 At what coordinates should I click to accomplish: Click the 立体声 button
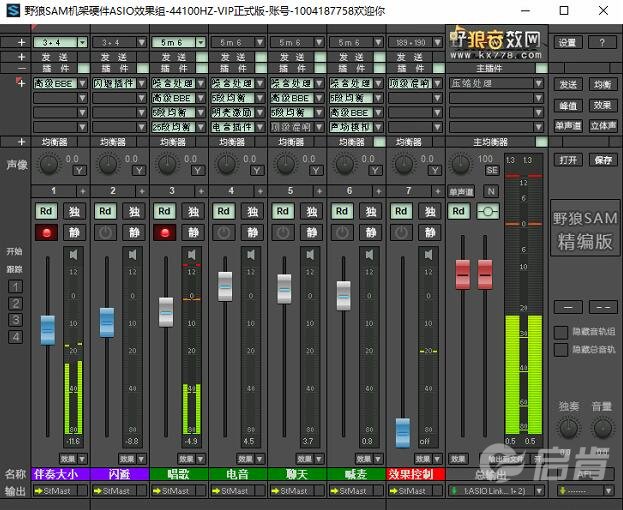603,126
